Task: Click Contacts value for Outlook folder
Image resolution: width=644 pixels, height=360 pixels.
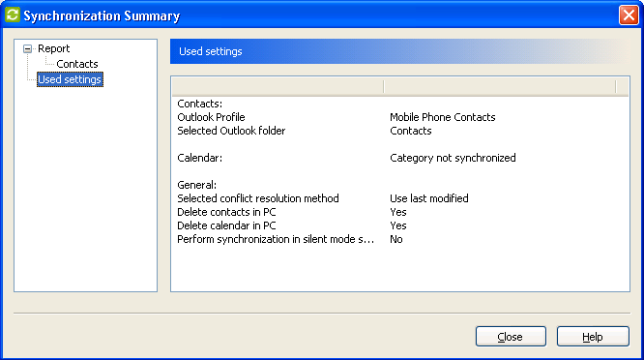Action: coord(411,131)
